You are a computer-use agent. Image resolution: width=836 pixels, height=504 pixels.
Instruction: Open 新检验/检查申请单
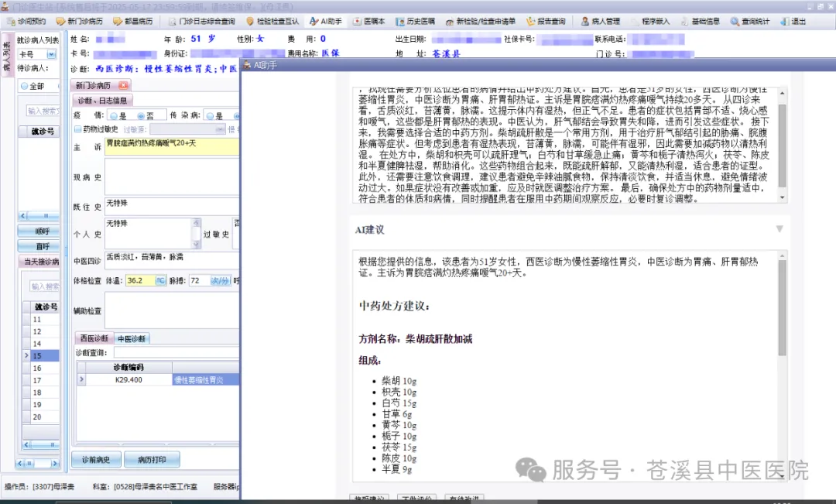pos(481,22)
